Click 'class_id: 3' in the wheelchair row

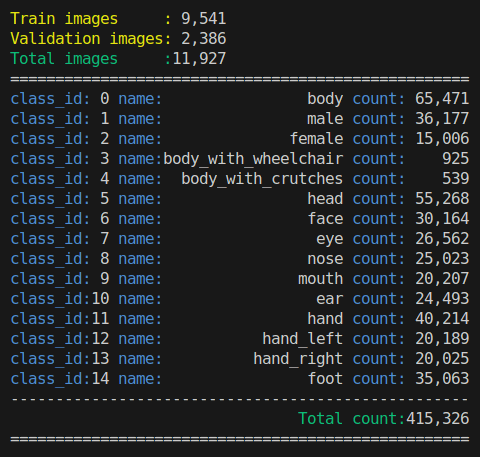60,159
